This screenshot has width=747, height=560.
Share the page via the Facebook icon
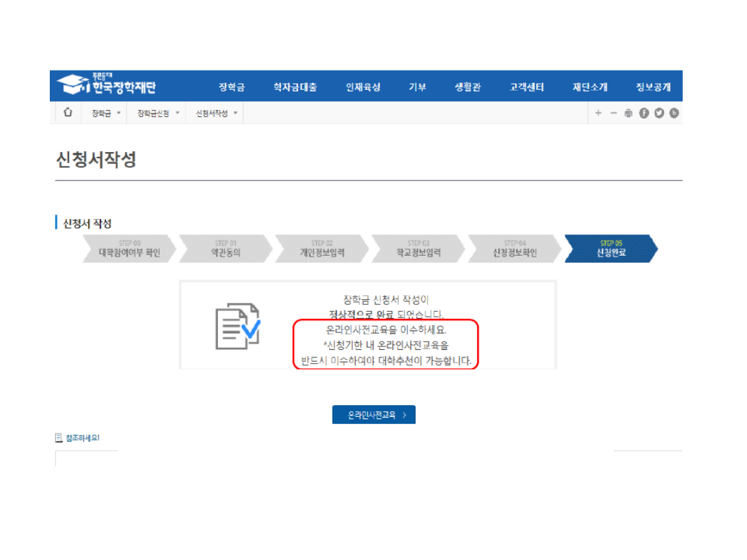point(644,113)
